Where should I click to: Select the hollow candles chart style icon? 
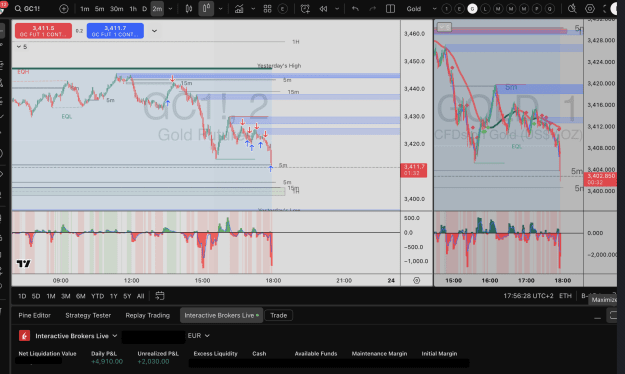(x=206, y=8)
